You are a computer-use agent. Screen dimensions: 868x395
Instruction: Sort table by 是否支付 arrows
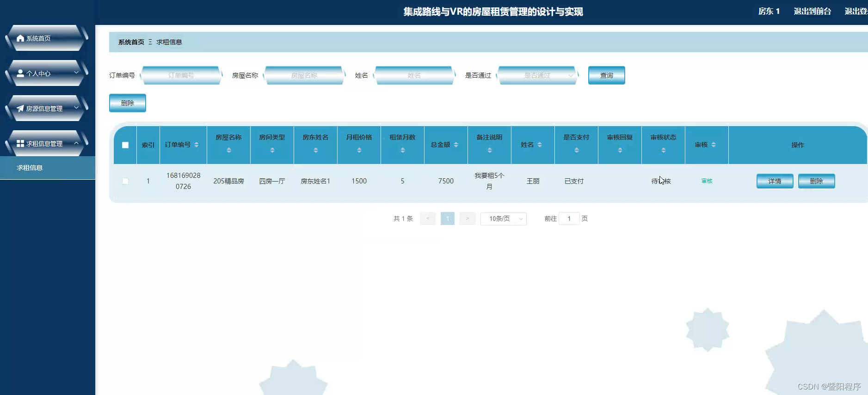577,150
